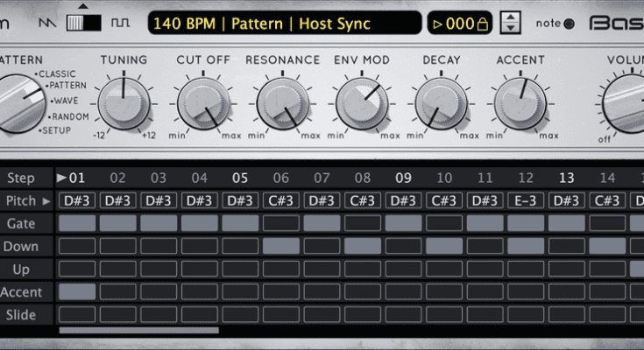The image size is (644, 350).
Task: Open the E-3 pitch selector on step 12
Action: tap(526, 201)
